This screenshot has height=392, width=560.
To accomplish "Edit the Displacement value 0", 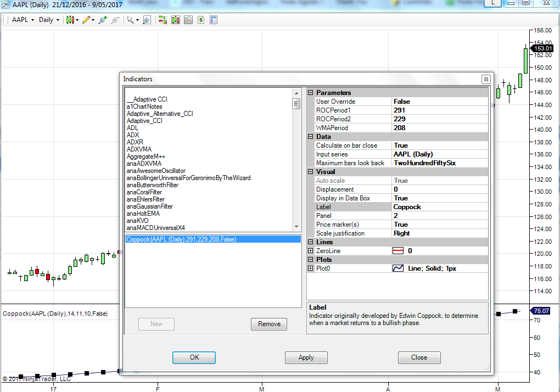I will [440, 189].
